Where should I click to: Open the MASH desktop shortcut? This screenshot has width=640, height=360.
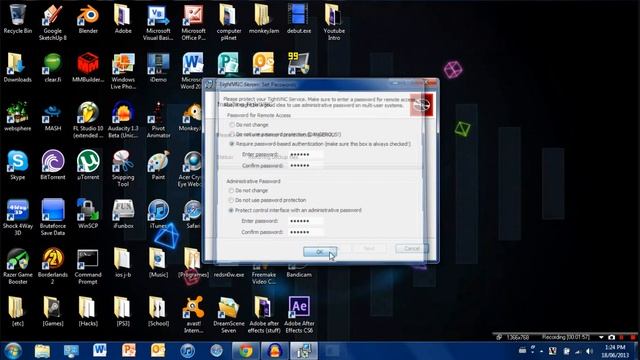(53, 117)
